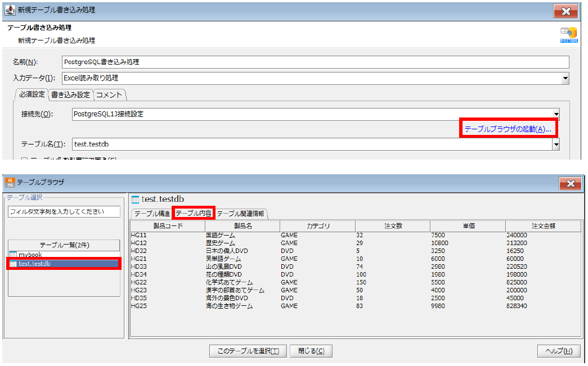Click the table icon next to test.testdb heading

pyautogui.click(x=135, y=199)
